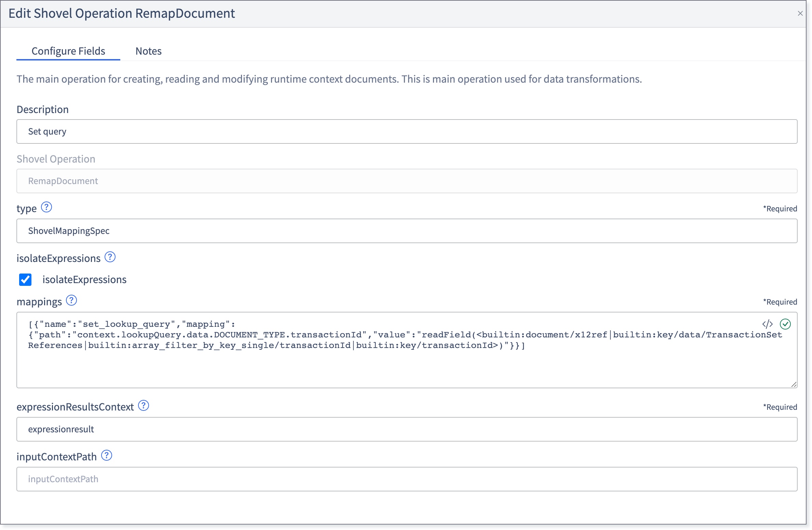Screen dimensions: 812x530
Task: Focus the type field ShovelMappingSpec
Action: tap(407, 231)
